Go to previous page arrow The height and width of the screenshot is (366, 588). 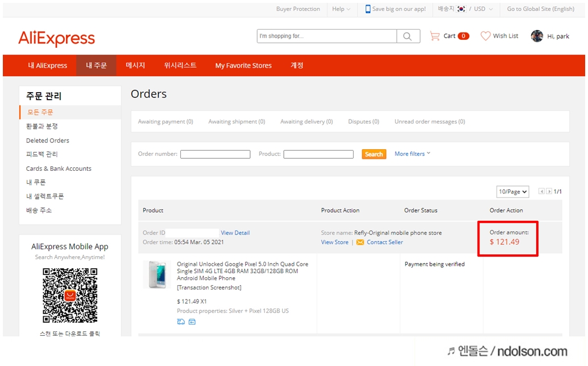pos(541,191)
